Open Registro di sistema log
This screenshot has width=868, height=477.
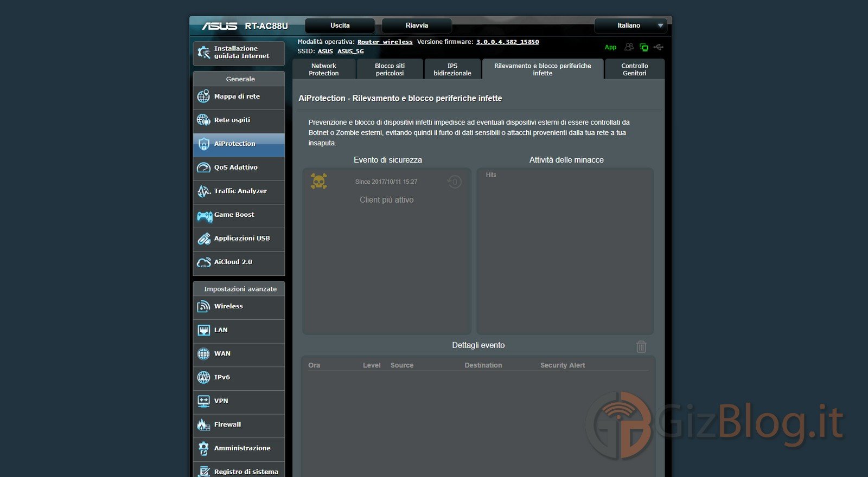(x=239, y=470)
